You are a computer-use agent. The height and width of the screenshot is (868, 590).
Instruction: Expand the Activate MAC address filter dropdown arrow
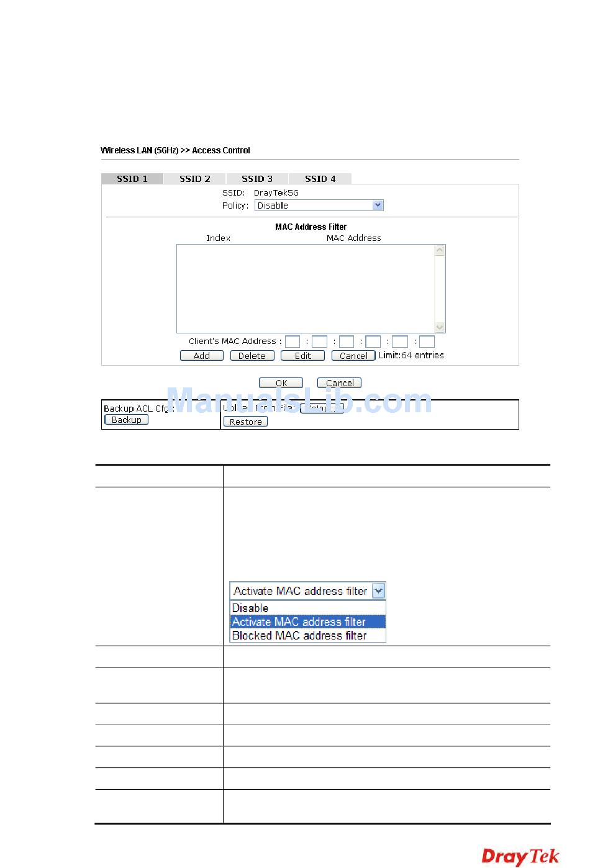pyautogui.click(x=378, y=591)
